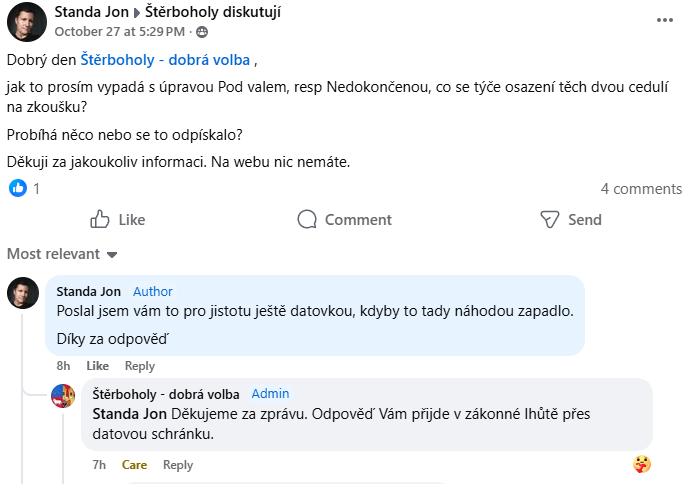Click the blue thumbs-up reaction icon

point(17,188)
